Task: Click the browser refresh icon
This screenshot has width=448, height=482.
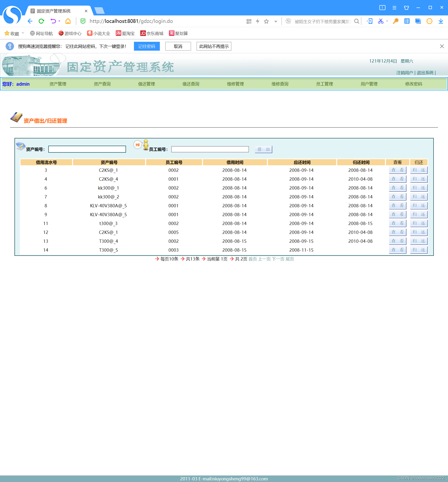Action: 42,21
